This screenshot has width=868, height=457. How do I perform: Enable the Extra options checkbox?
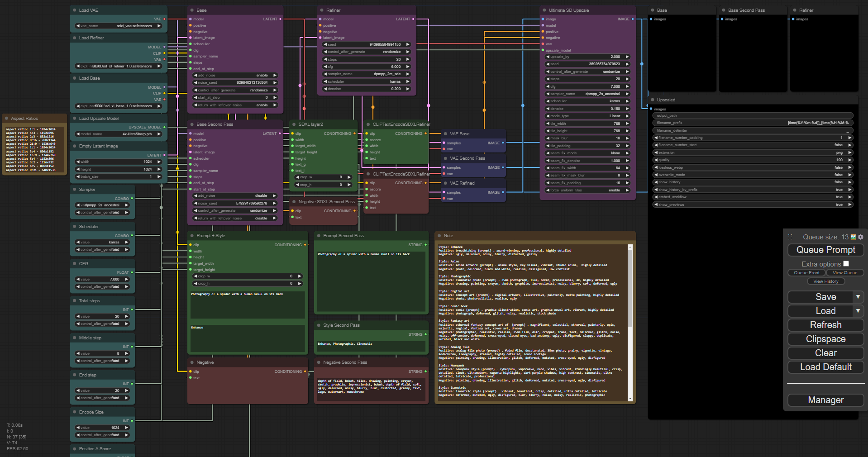point(846,264)
